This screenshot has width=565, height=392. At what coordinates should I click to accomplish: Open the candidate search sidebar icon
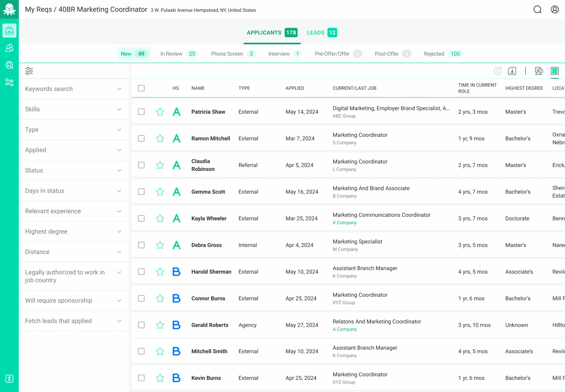[9, 65]
